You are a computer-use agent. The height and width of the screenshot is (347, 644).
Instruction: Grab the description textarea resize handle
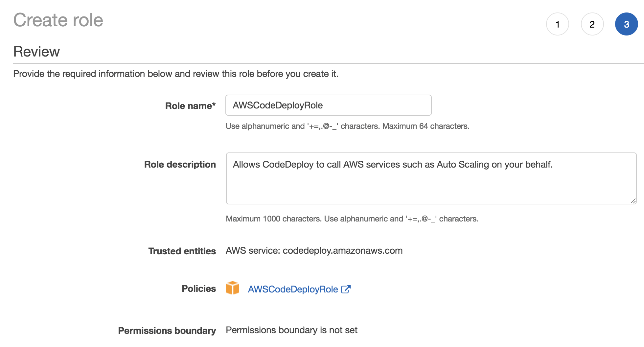[633, 201]
